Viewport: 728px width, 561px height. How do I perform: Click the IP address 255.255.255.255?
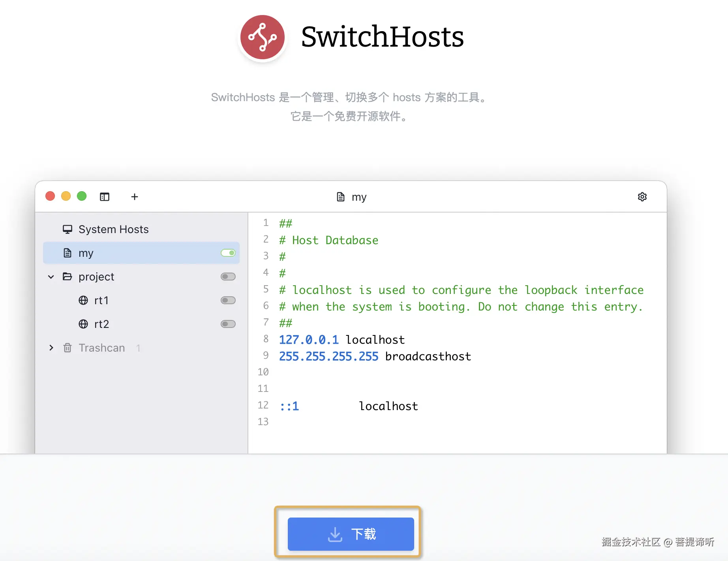click(328, 356)
